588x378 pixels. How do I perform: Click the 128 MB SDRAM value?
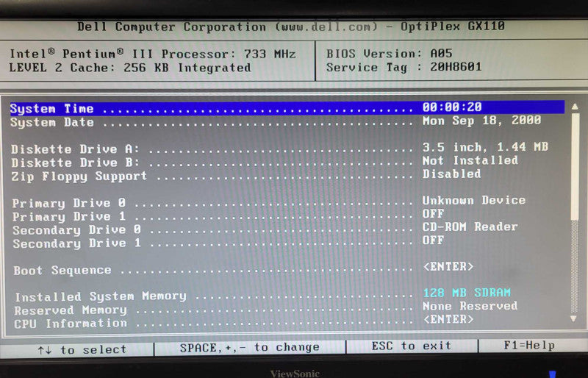467,293
